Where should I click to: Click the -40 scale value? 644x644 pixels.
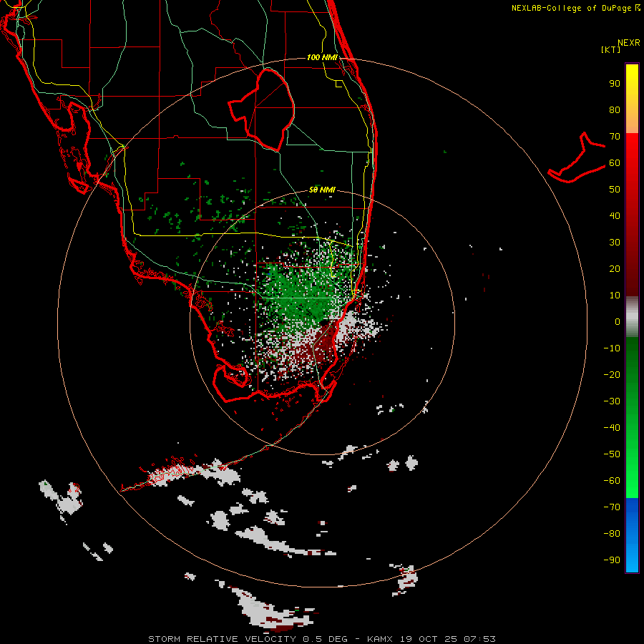(x=612, y=428)
